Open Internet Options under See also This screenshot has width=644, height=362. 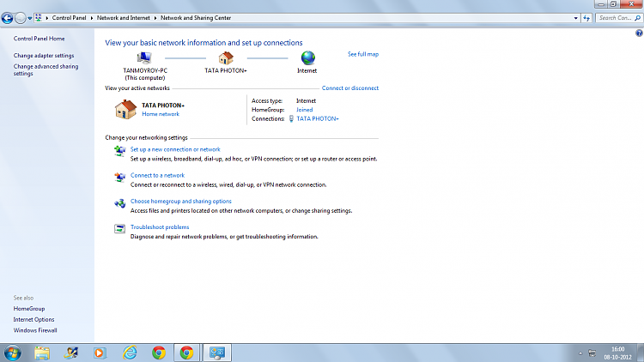(x=33, y=319)
